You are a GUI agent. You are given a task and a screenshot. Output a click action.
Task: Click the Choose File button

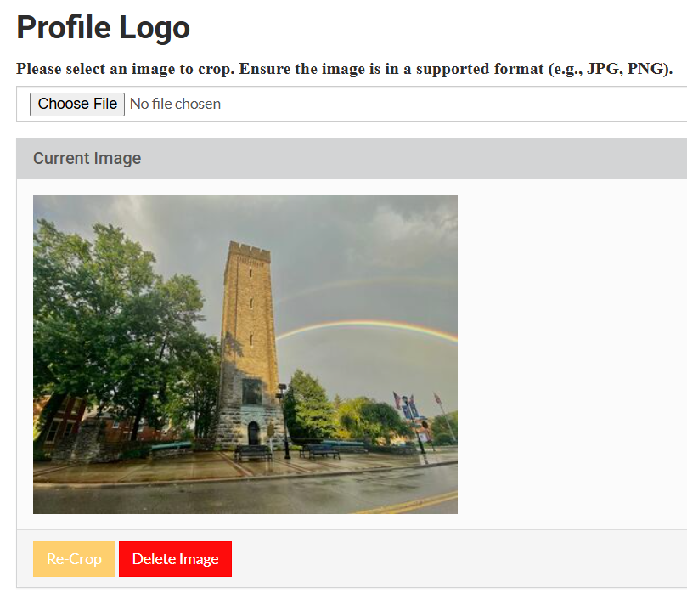click(x=77, y=104)
